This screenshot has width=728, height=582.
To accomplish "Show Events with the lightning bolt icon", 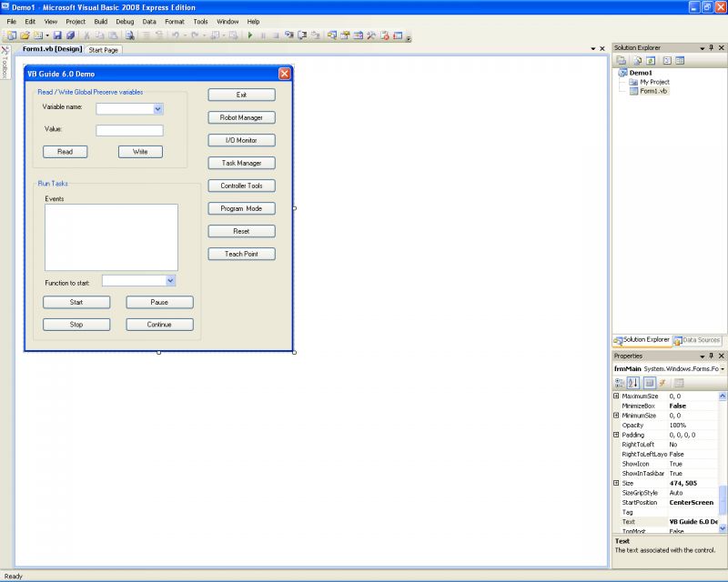I will pos(662,383).
